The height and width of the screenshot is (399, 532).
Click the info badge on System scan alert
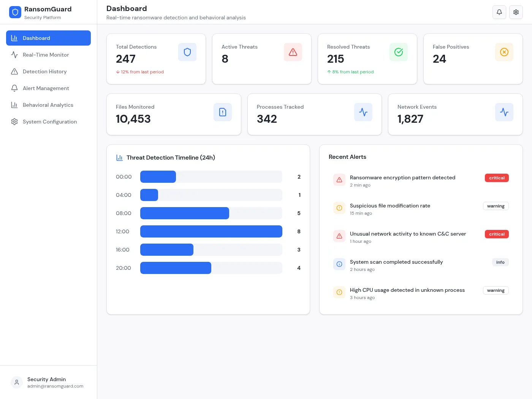coord(500,262)
